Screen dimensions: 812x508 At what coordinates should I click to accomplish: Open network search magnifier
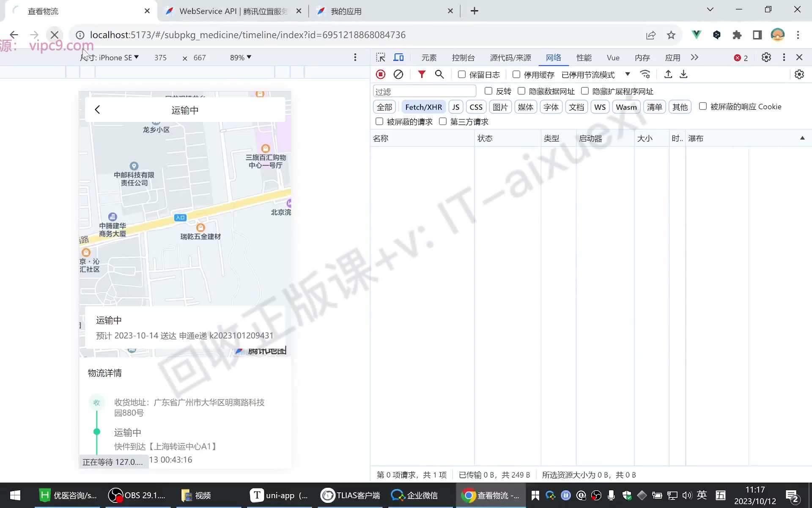coord(439,75)
